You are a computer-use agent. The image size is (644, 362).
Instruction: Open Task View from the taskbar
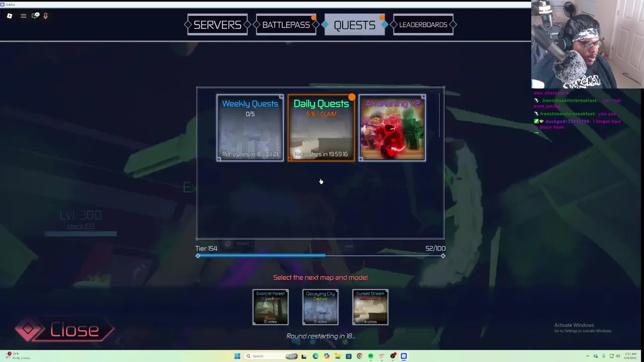[304, 356]
